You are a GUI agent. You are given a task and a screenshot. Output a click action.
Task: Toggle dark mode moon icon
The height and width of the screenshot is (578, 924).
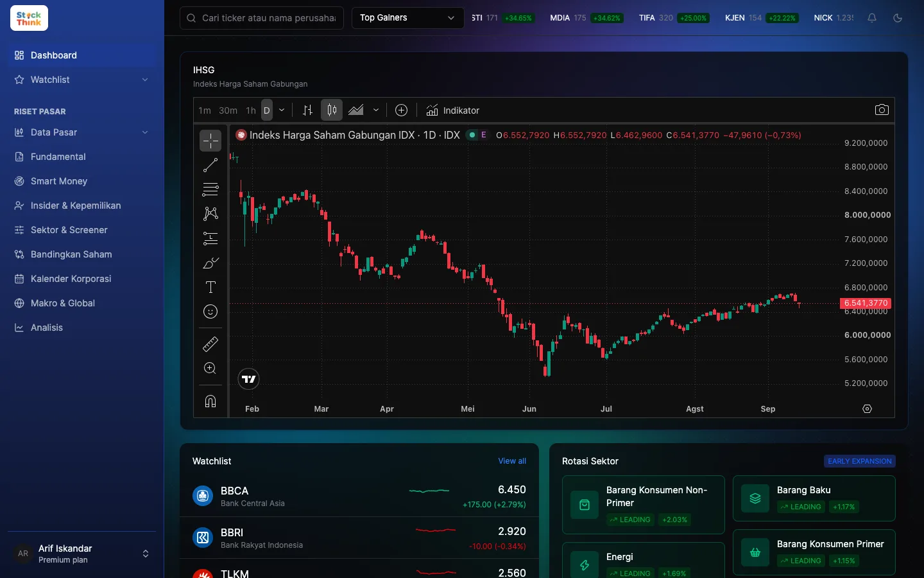click(x=898, y=18)
